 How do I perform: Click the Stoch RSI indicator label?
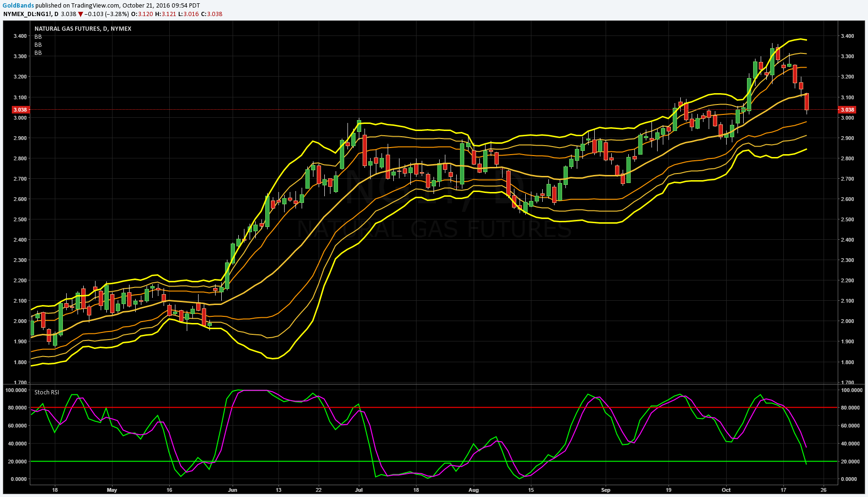(47, 392)
